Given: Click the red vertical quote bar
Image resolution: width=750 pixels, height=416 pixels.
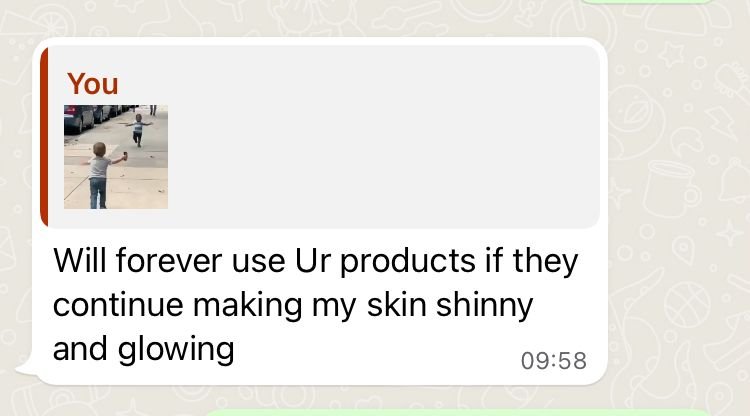Looking at the screenshot, I should click(x=44, y=137).
